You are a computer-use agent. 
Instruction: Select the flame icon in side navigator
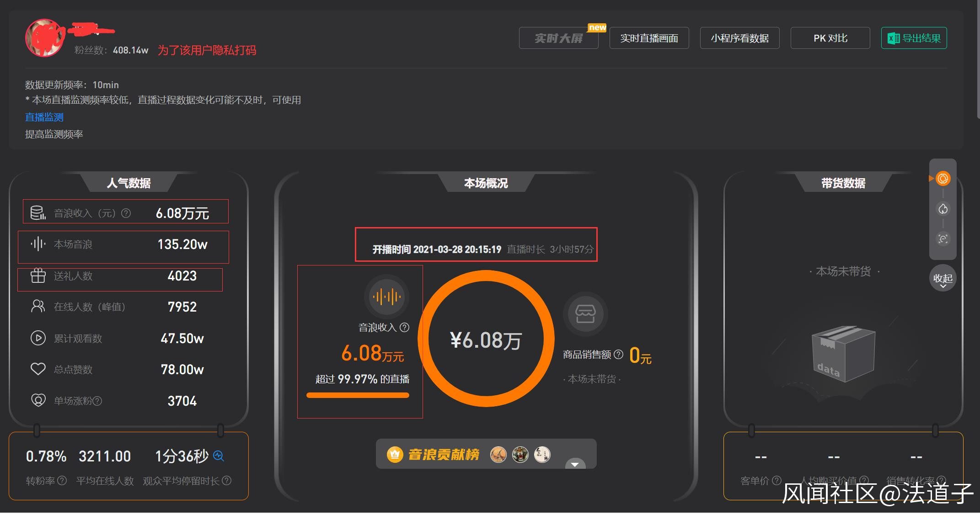pos(943,209)
